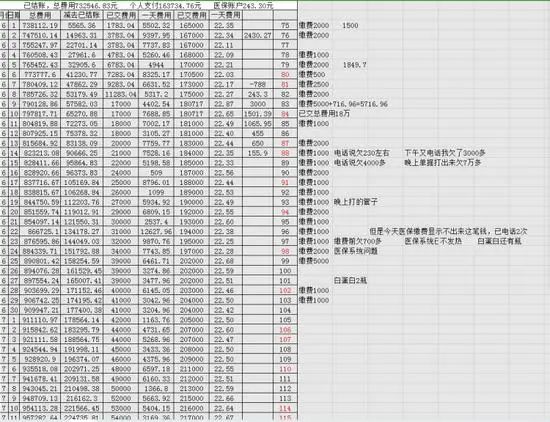Click the 医保账户243.30元 text in the top row
550x422 pixels.
[243, 6]
